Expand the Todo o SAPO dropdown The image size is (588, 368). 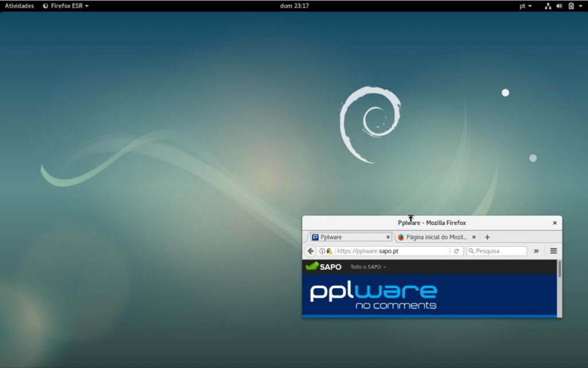click(368, 267)
